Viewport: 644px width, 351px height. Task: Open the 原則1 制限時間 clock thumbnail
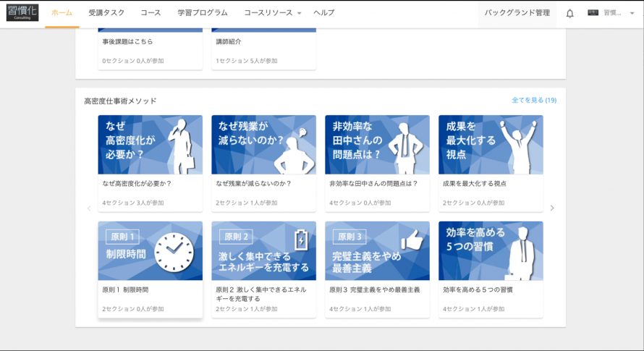click(x=150, y=250)
